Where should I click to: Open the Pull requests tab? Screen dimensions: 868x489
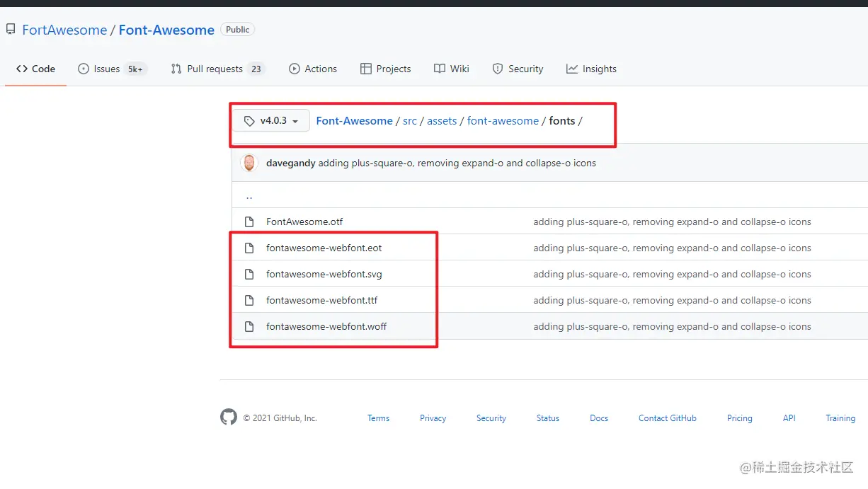click(x=217, y=69)
